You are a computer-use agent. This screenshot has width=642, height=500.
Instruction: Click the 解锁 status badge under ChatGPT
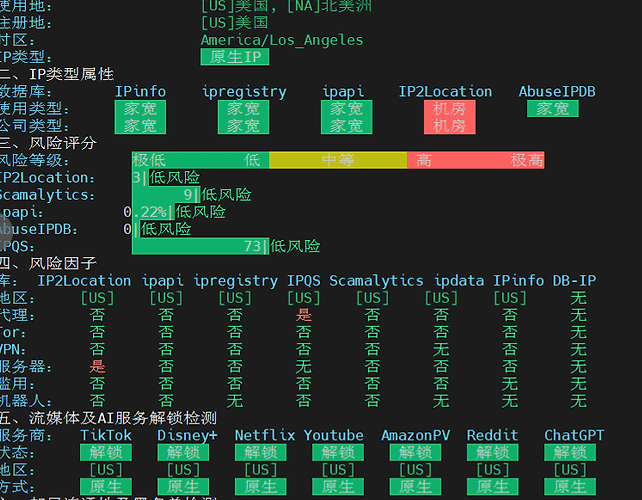tap(570, 452)
